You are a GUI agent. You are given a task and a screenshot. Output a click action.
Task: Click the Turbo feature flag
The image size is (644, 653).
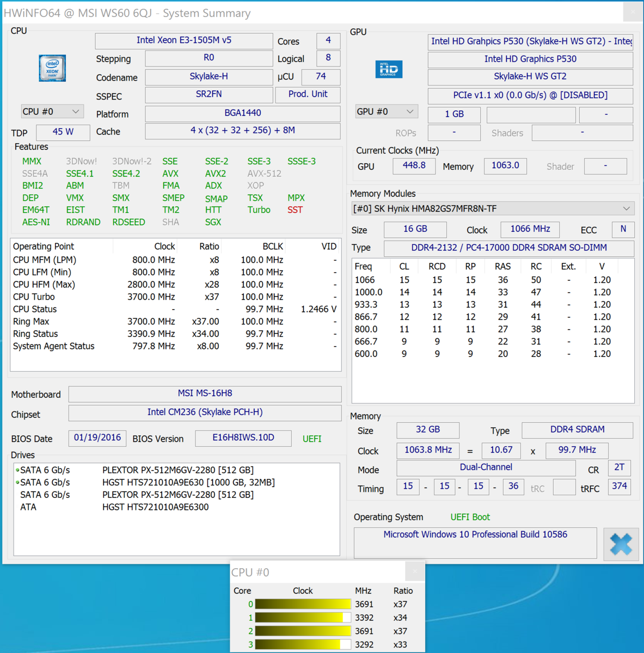(x=259, y=210)
